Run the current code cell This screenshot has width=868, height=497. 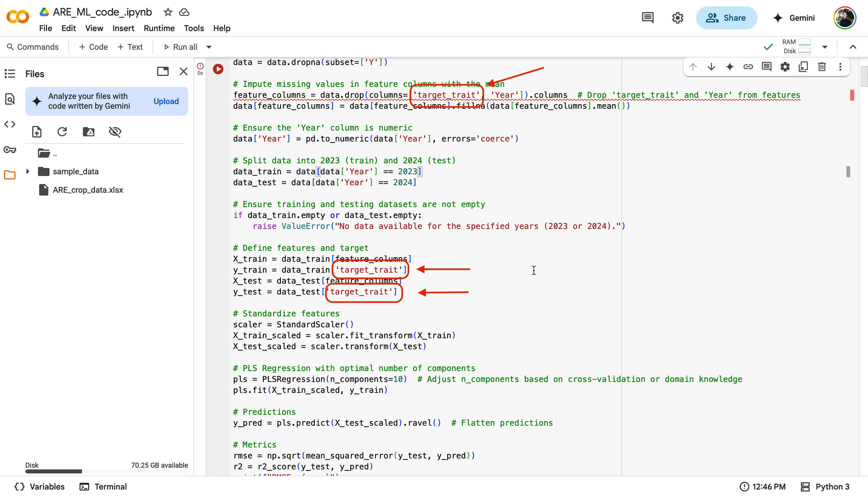(218, 69)
